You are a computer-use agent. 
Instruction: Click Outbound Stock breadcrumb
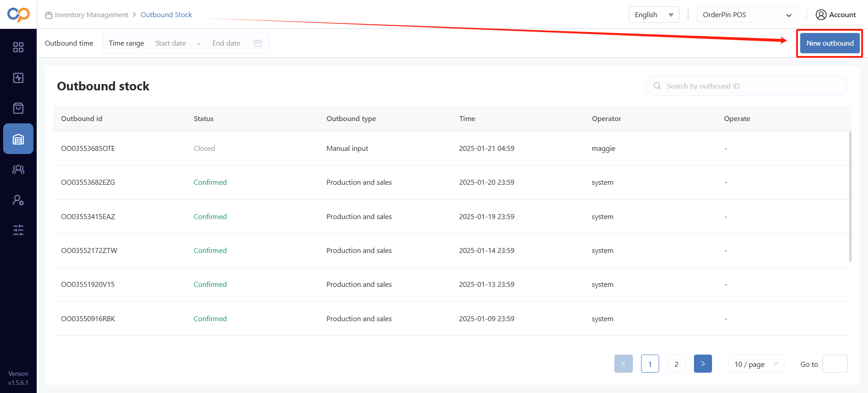tap(166, 15)
